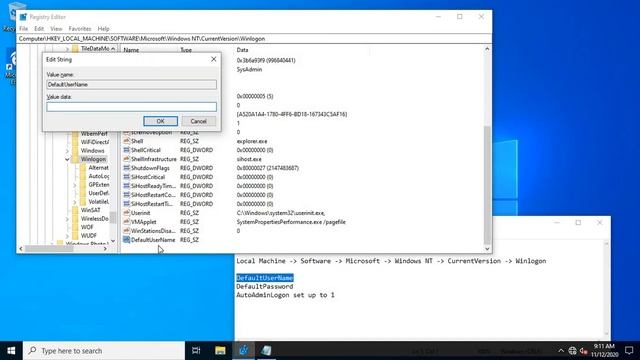The image size is (640, 360).
Task: Select the ShutdownFlags DWORD icon
Action: pyautogui.click(x=127, y=168)
